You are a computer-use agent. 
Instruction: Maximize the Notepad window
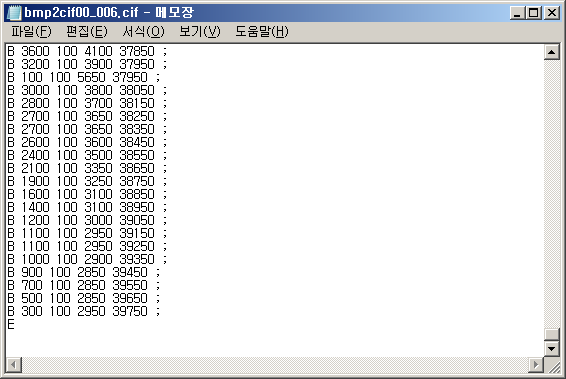point(534,13)
